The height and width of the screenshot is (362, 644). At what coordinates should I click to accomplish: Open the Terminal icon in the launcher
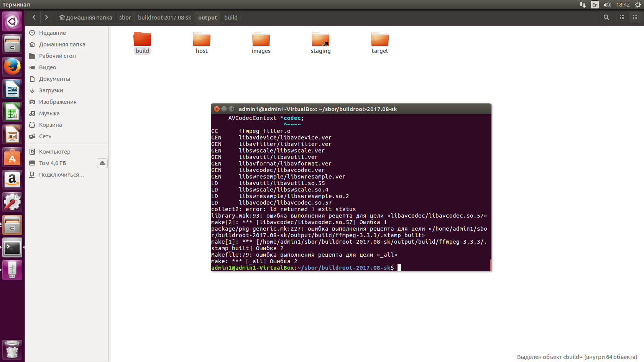coord(12,248)
